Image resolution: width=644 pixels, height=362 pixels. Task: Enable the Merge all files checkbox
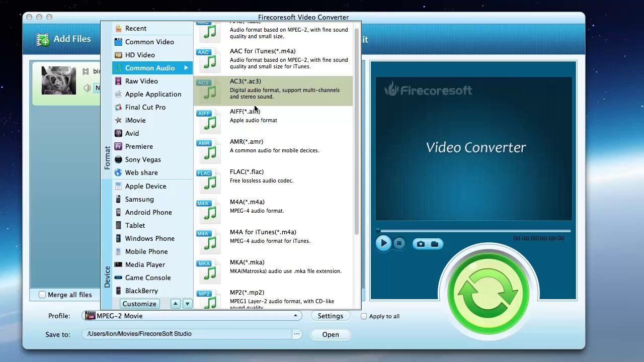(42, 295)
